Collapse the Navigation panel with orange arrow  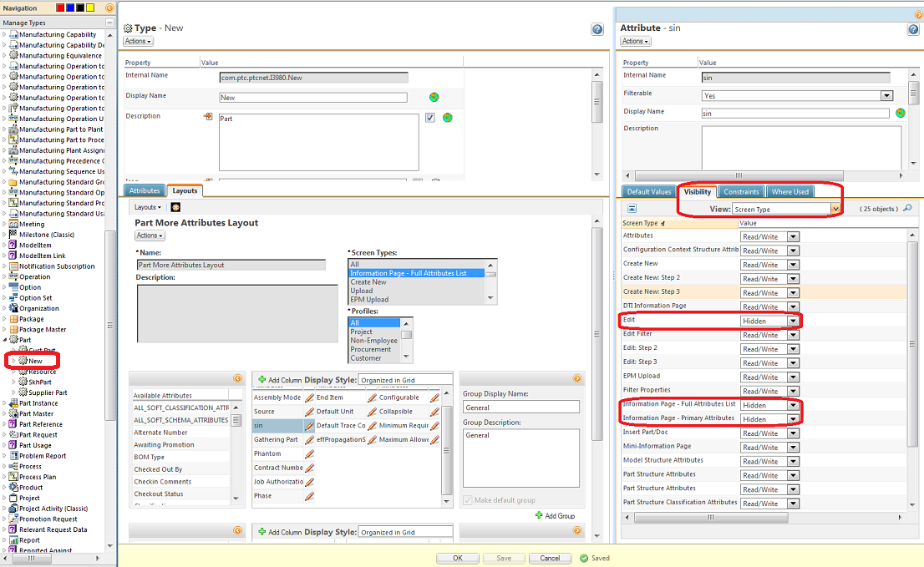pyautogui.click(x=110, y=8)
